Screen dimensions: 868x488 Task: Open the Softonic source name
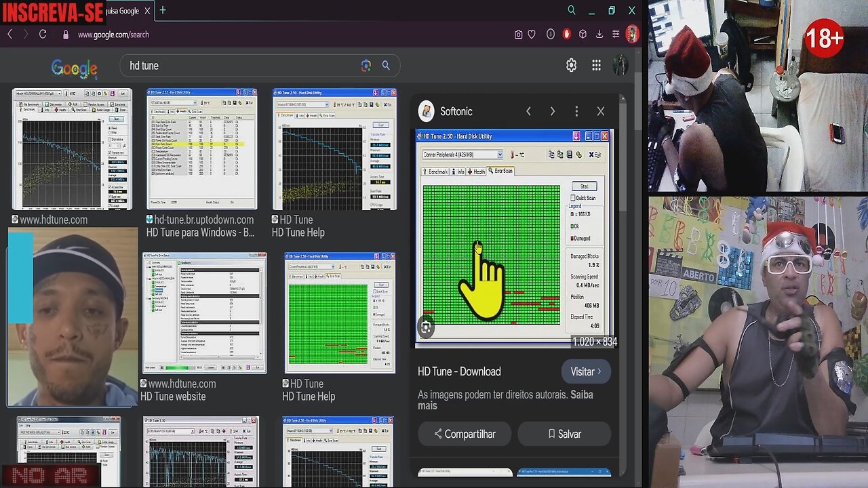pyautogui.click(x=456, y=111)
